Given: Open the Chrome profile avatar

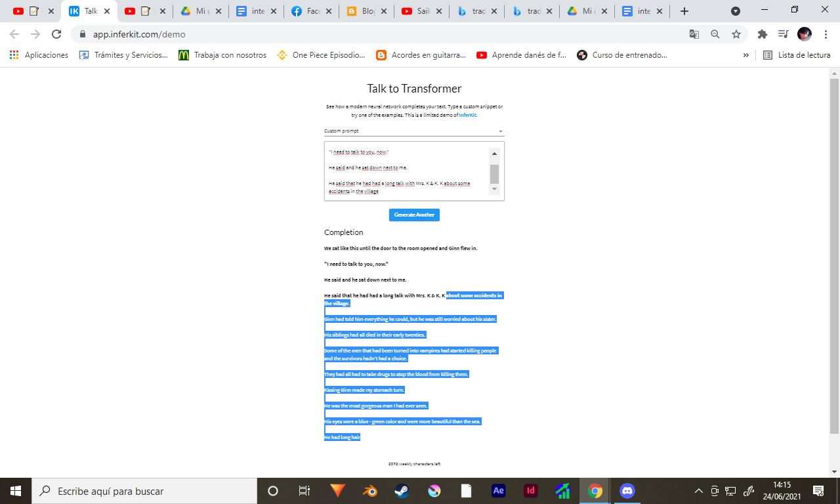Looking at the screenshot, I should click(x=805, y=34).
